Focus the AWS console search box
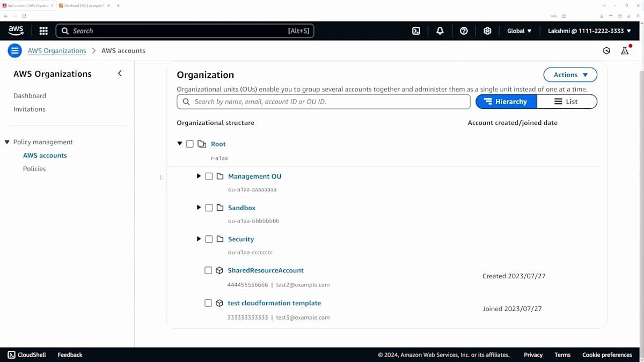Screen dimensions: 644x362 [x=185, y=31]
